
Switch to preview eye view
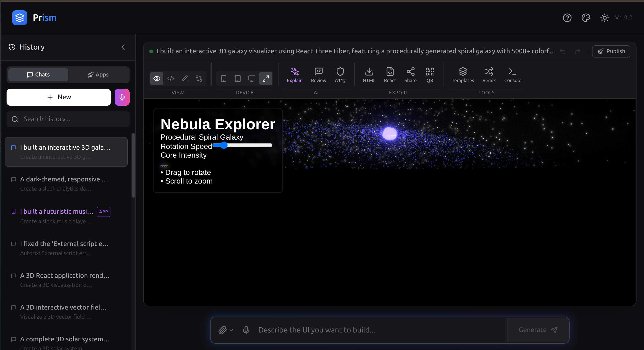(157, 79)
